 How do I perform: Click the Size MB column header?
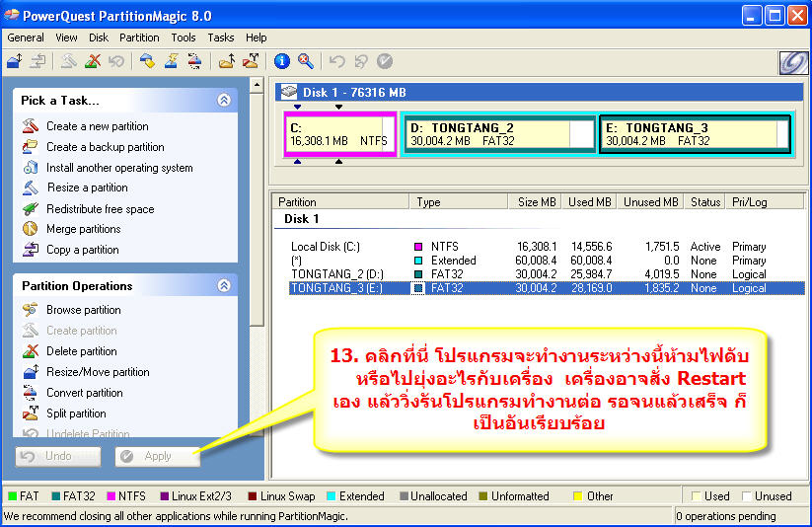(537, 201)
